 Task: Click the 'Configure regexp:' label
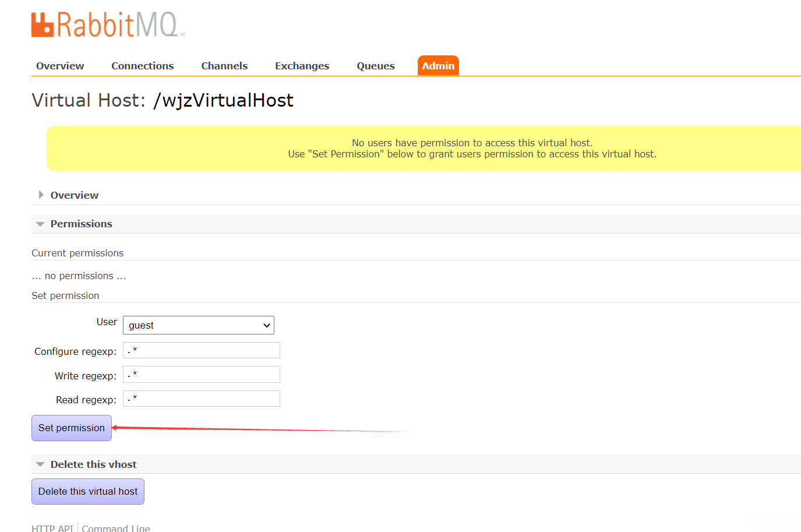coord(76,351)
